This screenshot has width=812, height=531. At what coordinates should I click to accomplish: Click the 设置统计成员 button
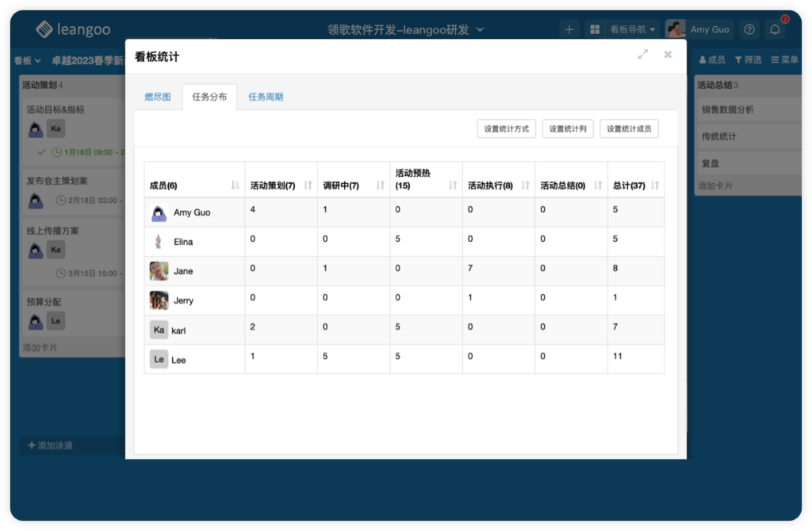pyautogui.click(x=629, y=128)
